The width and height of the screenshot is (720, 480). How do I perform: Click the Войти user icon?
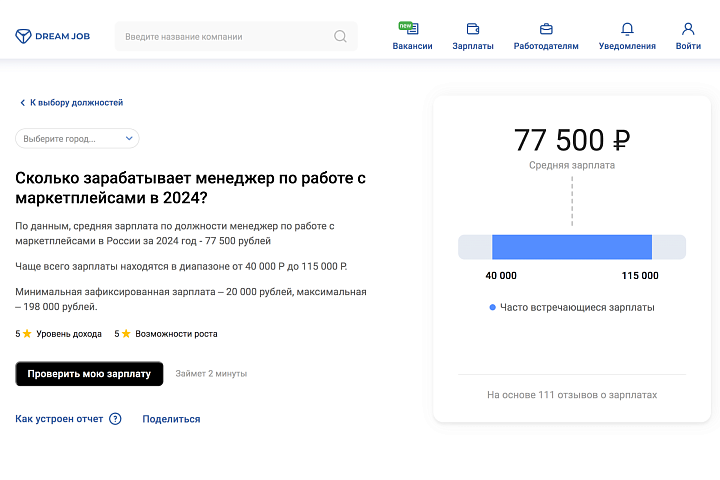point(688,29)
